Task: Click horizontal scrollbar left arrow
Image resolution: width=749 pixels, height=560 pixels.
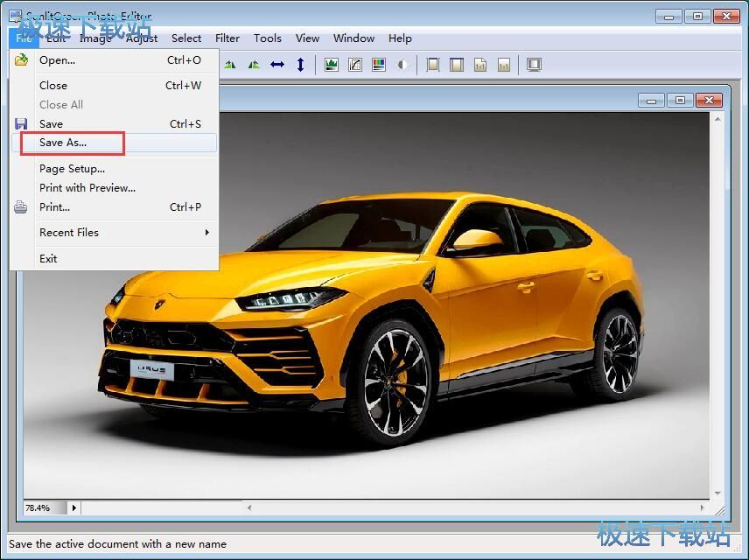Action: pyautogui.click(x=249, y=507)
